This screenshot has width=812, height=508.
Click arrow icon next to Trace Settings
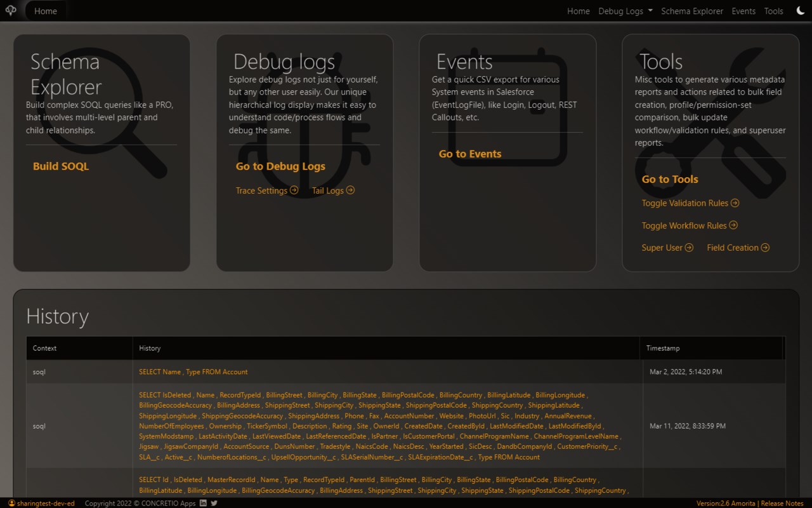coord(294,190)
